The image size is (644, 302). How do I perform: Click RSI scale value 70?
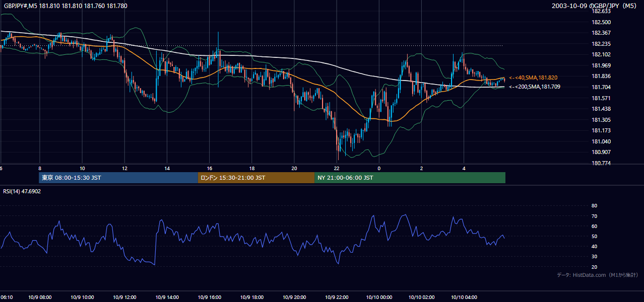[594, 216]
